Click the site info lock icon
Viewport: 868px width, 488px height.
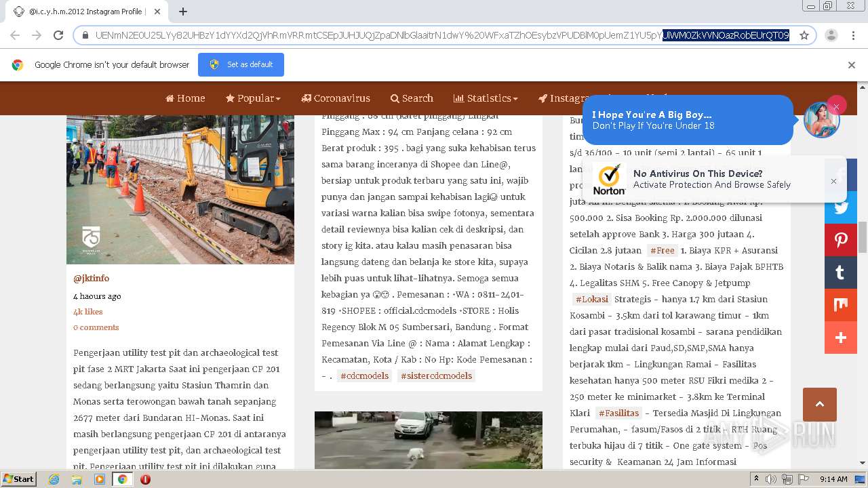[x=85, y=35]
